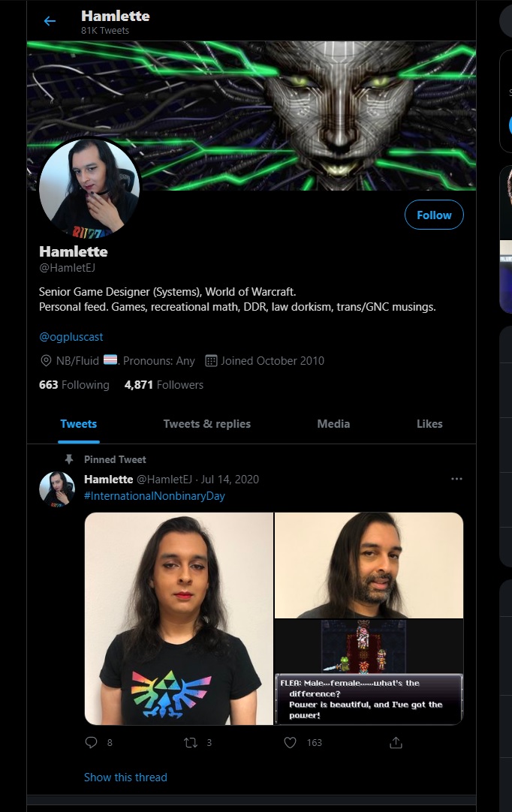Like the pinned tweet with heart icon
The height and width of the screenshot is (812, 512).
coord(291,743)
